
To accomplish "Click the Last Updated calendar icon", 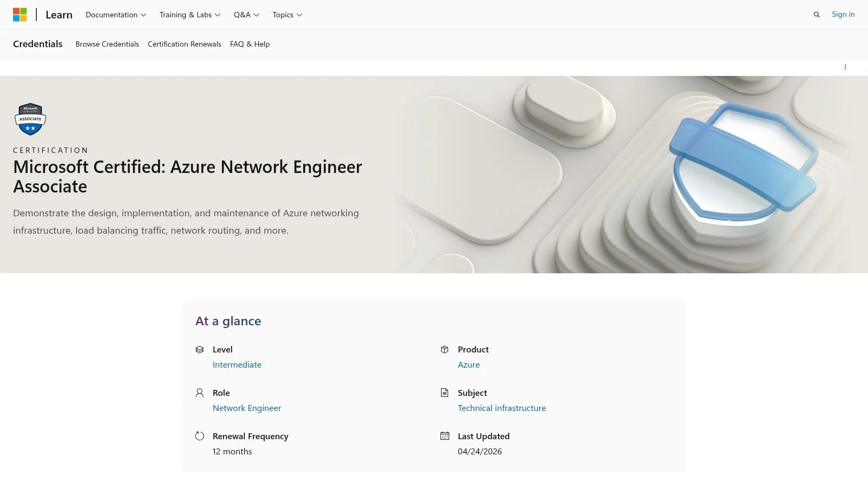I will (x=445, y=436).
